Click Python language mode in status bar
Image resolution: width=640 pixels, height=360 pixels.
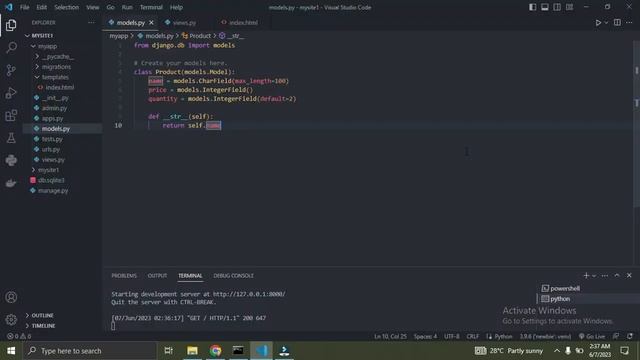503,336
